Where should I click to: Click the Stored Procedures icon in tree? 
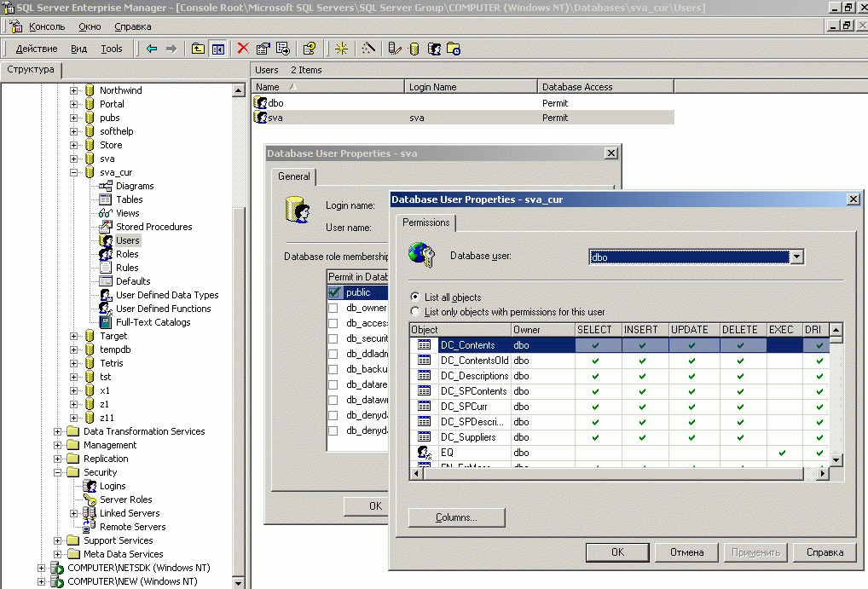[106, 227]
